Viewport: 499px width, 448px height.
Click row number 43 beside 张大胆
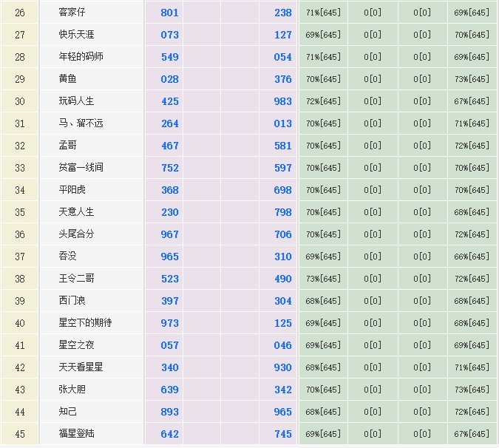coord(20,390)
